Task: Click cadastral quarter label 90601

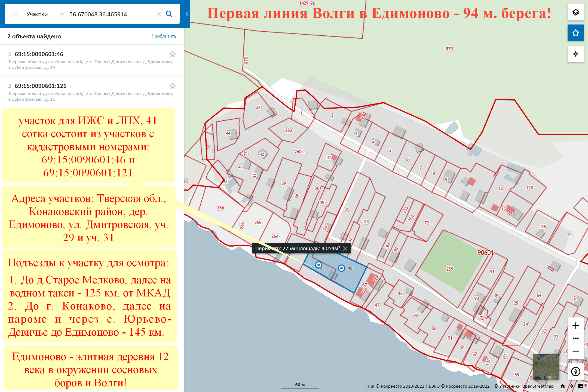Action: pos(485,252)
